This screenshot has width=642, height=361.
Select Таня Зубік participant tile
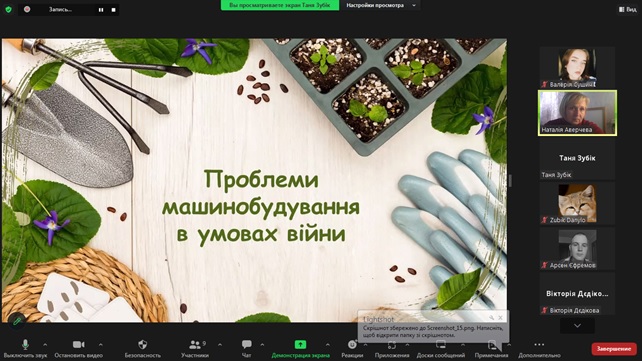[577, 159]
